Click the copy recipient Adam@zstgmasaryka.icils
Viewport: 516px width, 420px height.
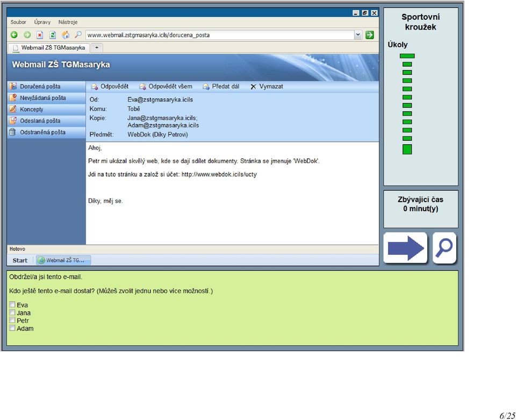click(x=163, y=125)
